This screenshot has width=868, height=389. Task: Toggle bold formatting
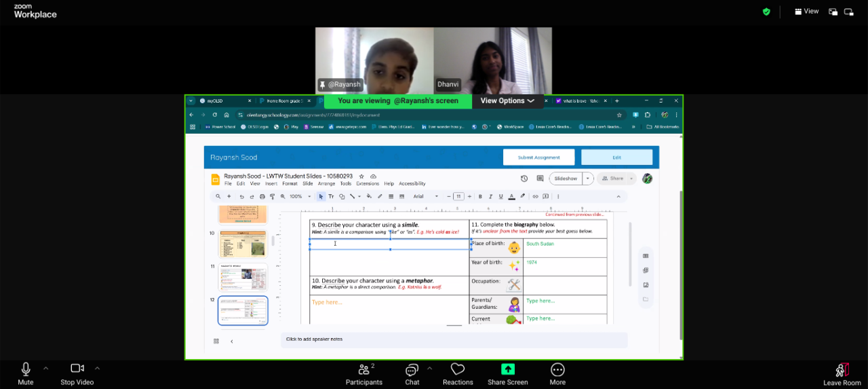[480, 196]
